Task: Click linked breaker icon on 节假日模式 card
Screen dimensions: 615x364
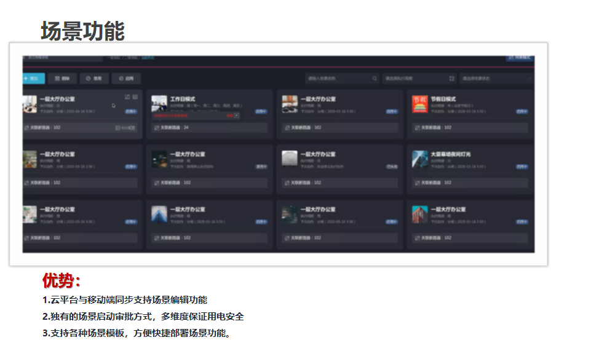Action: (x=417, y=128)
